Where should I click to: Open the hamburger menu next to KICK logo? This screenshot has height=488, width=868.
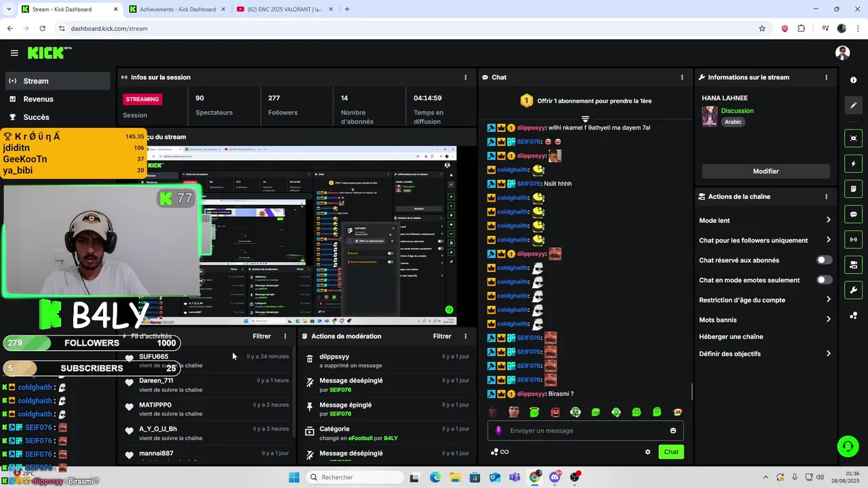click(x=14, y=53)
